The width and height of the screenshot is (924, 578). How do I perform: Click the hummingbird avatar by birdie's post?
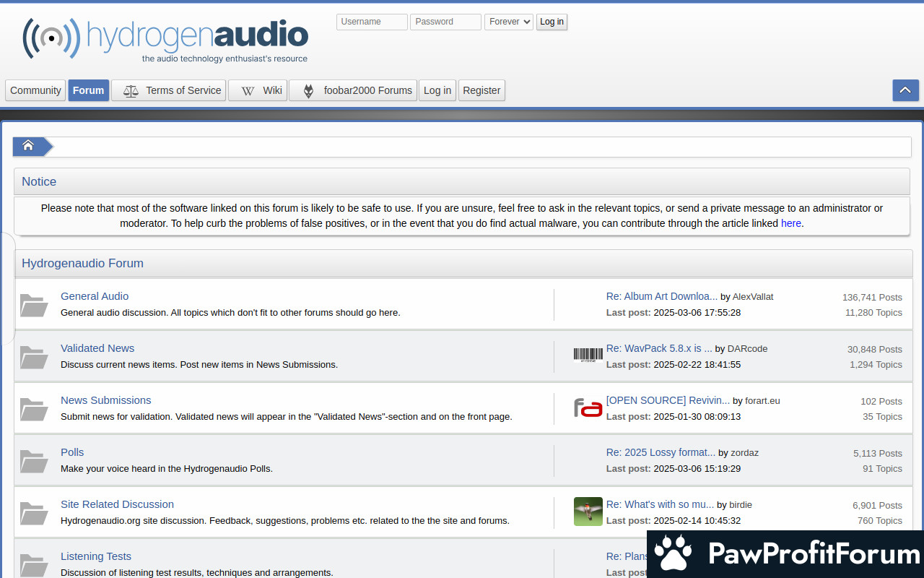pos(588,512)
